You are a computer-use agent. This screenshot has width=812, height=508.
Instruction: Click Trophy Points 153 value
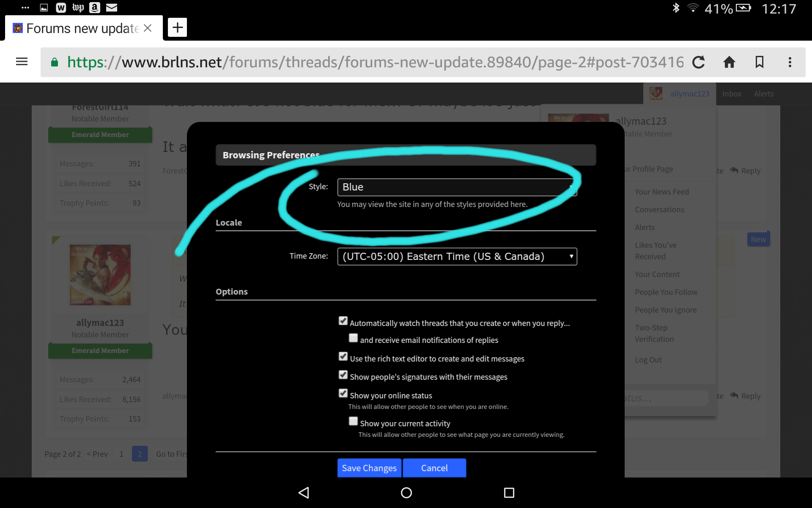coord(134,419)
